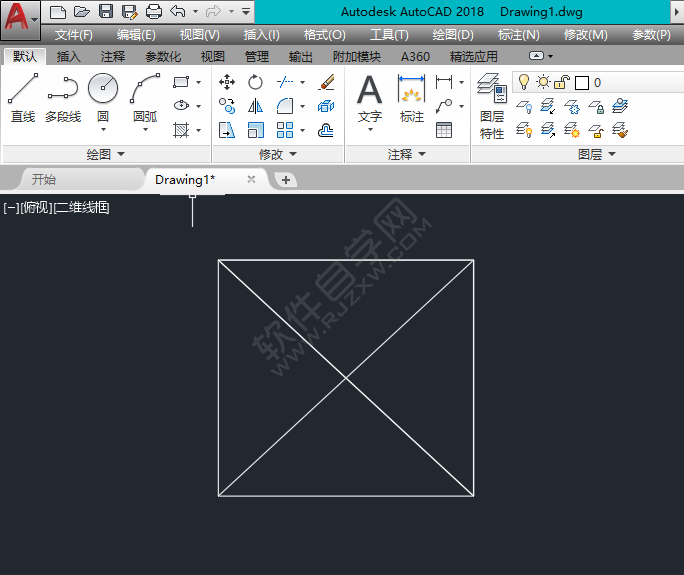
Task: Select the Dimension (标注) tool
Action: [411, 98]
